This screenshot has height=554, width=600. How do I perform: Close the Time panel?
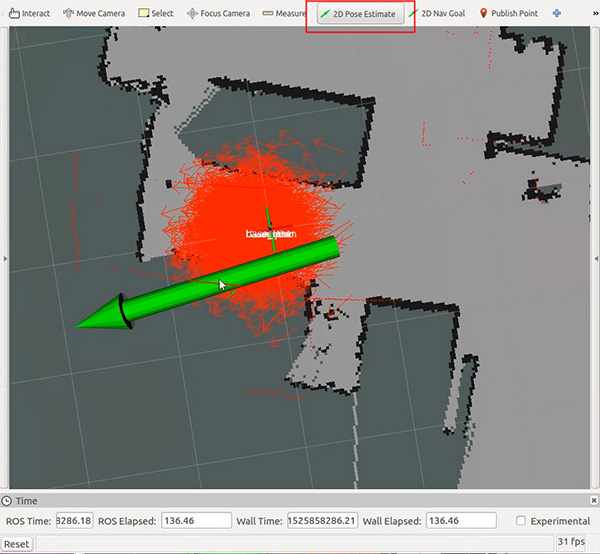[591, 500]
